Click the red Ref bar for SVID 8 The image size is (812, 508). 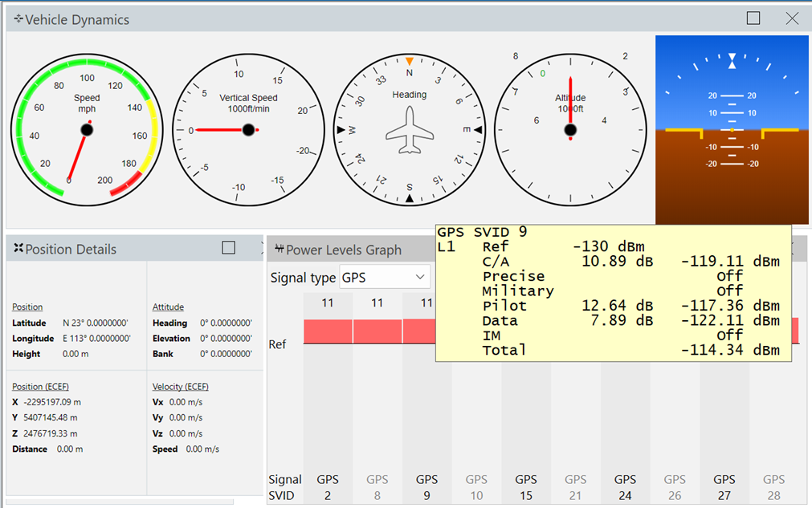pyautogui.click(x=377, y=331)
